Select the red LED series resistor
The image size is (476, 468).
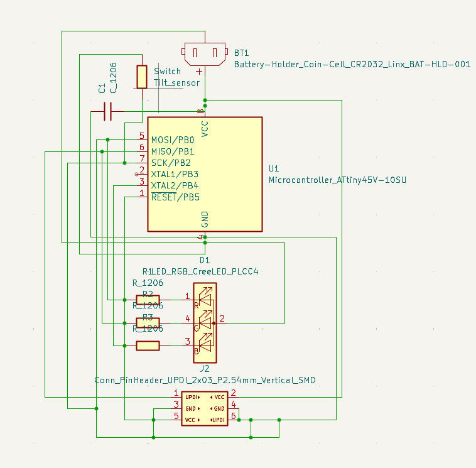(148, 300)
